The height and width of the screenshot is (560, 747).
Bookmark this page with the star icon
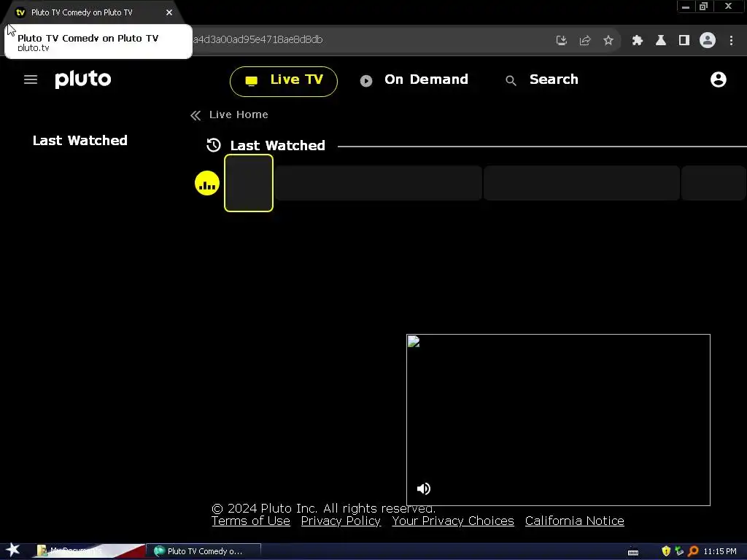tap(608, 41)
